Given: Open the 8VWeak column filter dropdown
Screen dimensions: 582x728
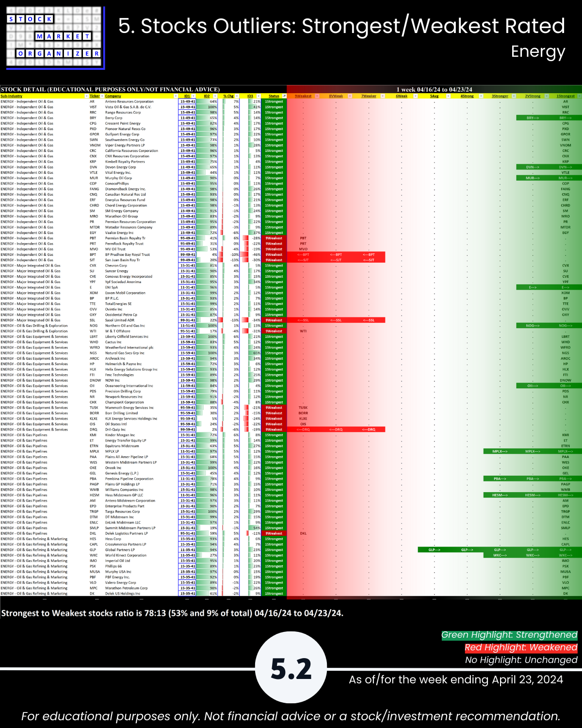Looking at the screenshot, I should pos(350,96).
